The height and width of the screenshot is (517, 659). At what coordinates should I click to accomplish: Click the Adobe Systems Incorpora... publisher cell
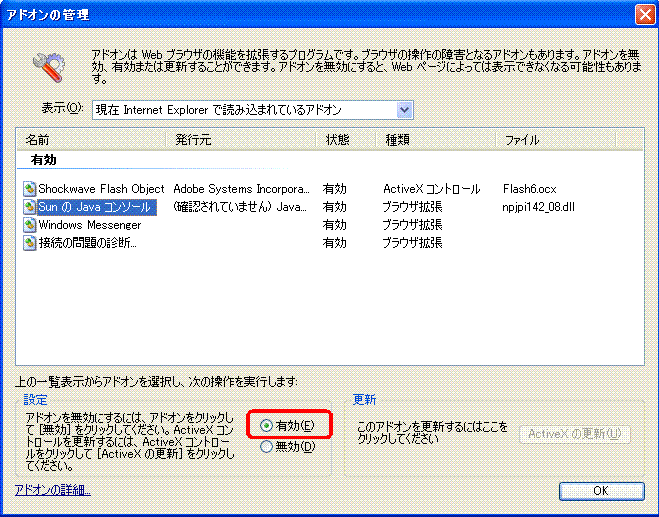tap(241, 189)
